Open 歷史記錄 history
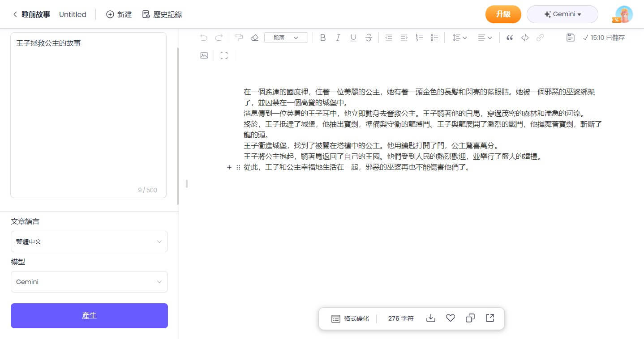644x339 pixels. click(162, 14)
